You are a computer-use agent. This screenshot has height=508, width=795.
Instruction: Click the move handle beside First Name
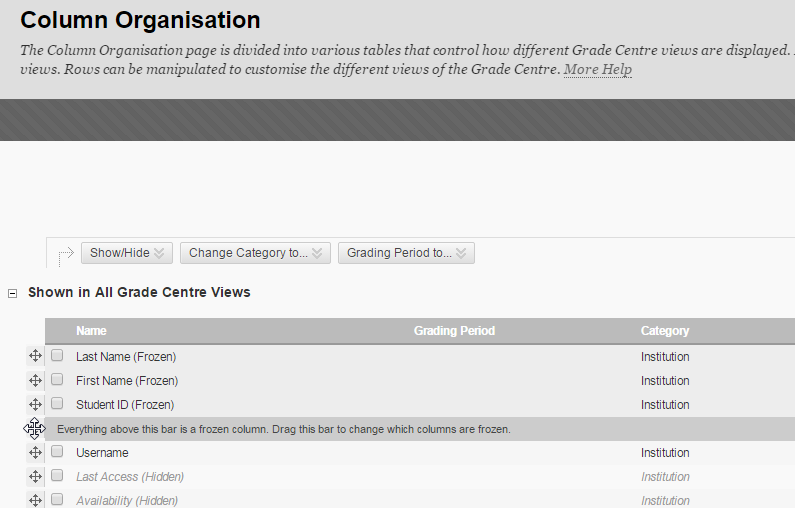tap(35, 380)
